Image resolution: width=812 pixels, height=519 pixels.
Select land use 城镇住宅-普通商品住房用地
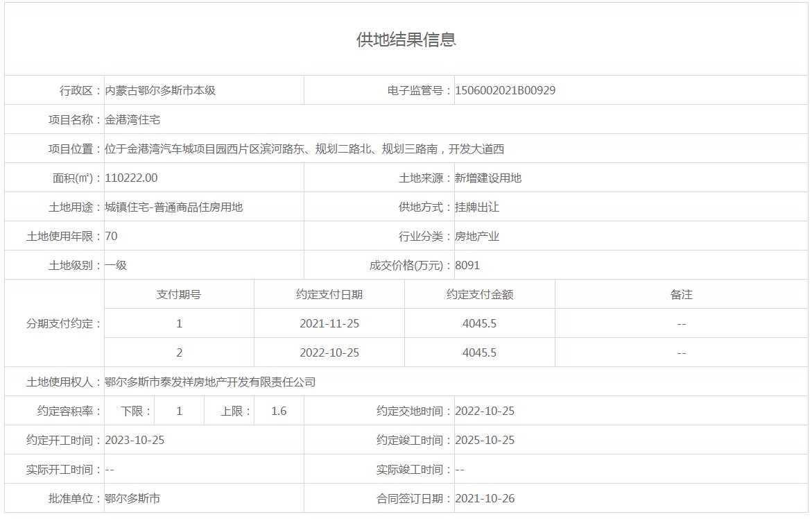174,207
